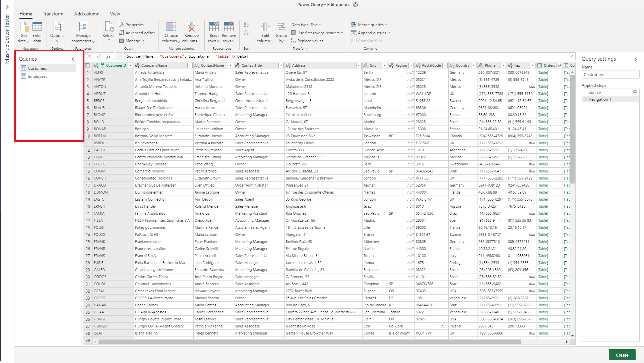Image resolution: width=644 pixels, height=363 pixels.
Task: Switch to the Transform tab
Action: point(53,14)
